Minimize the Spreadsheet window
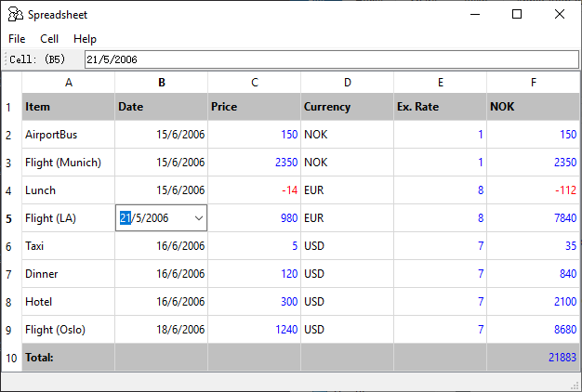This screenshot has width=582, height=392. [475, 15]
